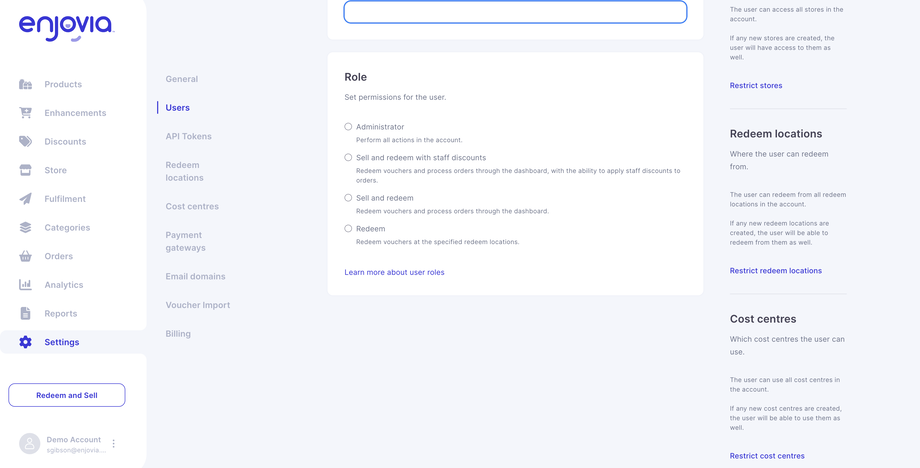This screenshot has width=920, height=468.
Task: Open the Demo Account options menu
Action: [114, 444]
